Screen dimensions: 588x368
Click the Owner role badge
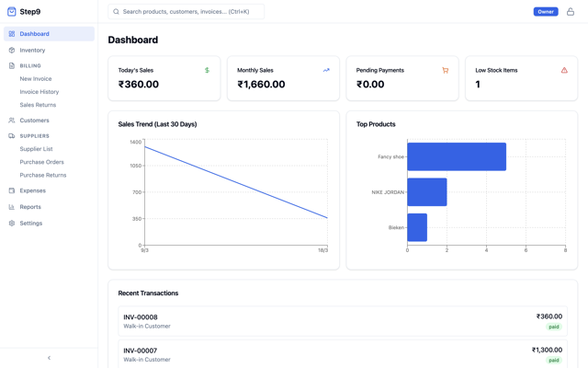tap(546, 12)
